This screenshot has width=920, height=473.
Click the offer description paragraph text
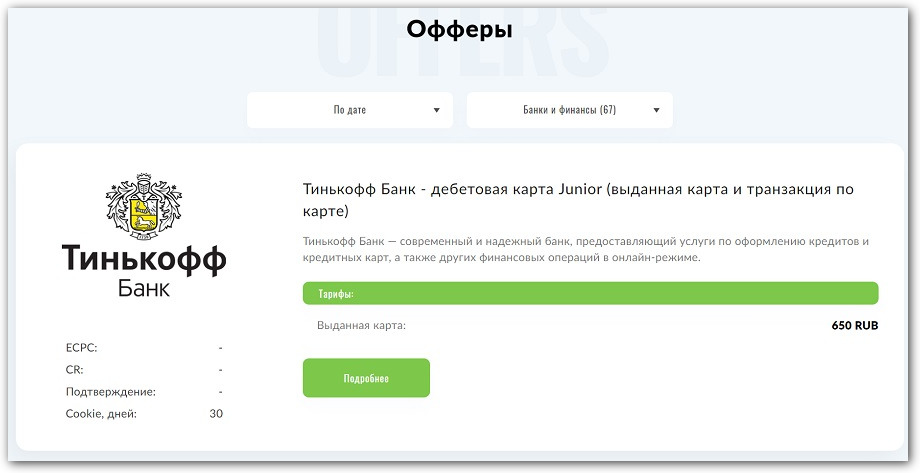[585, 250]
